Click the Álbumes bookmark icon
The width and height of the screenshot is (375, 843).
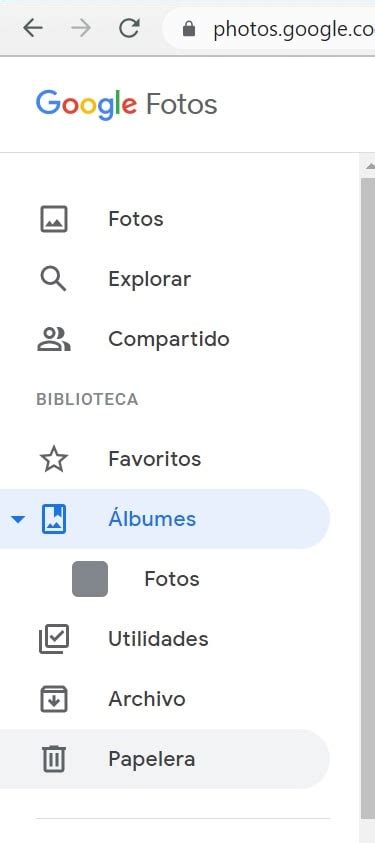(54, 519)
